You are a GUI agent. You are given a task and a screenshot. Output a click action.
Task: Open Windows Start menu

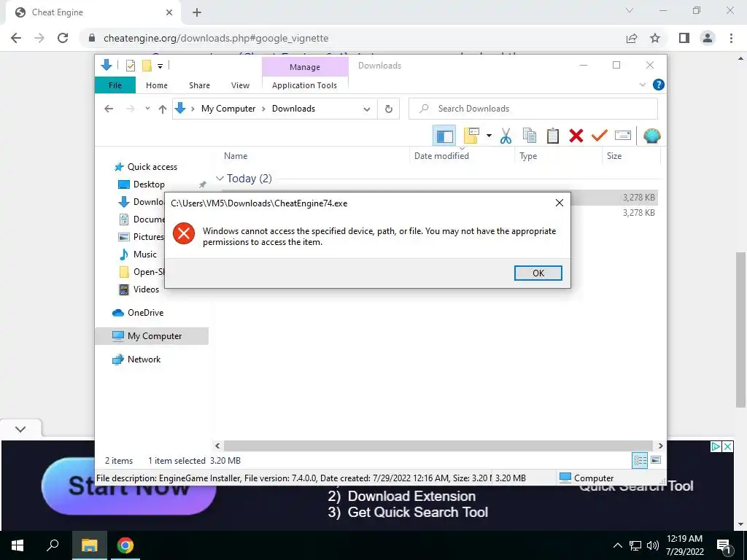pos(18,545)
